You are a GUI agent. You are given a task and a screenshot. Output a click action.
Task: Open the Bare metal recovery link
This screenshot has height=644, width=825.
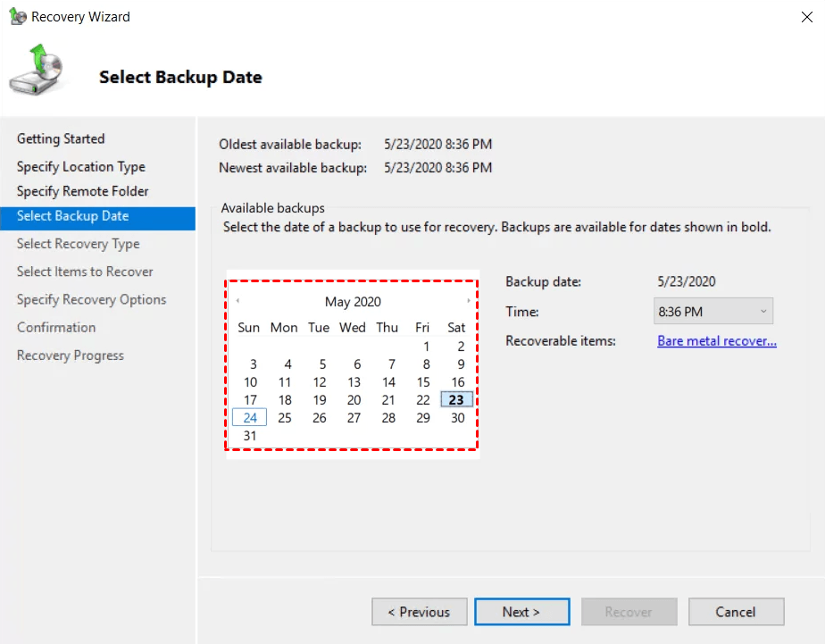[x=716, y=341]
